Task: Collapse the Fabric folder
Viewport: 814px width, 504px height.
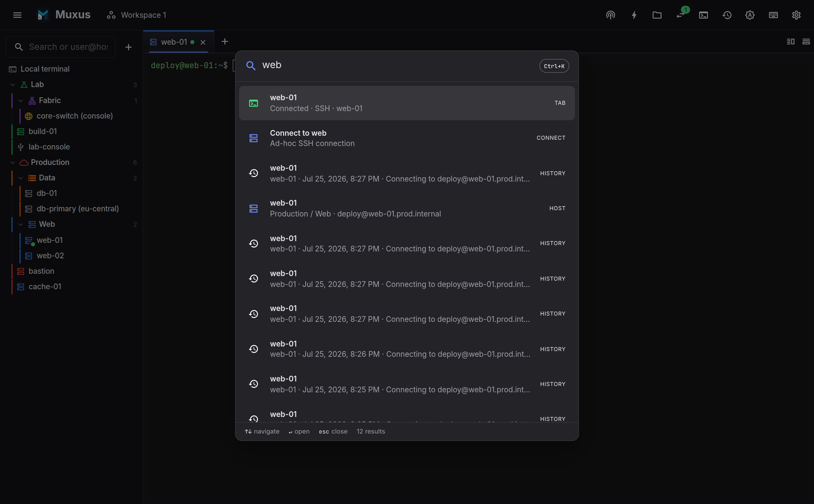Action: point(21,101)
